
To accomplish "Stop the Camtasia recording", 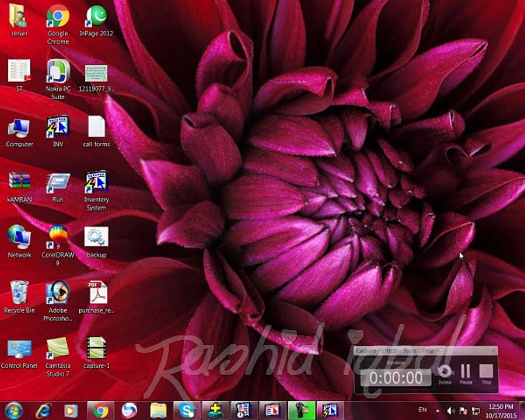I will tap(486, 374).
